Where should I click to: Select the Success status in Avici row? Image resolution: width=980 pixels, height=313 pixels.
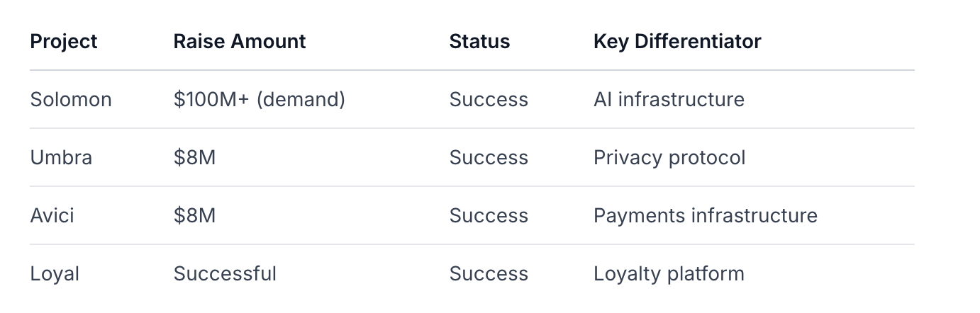(489, 216)
